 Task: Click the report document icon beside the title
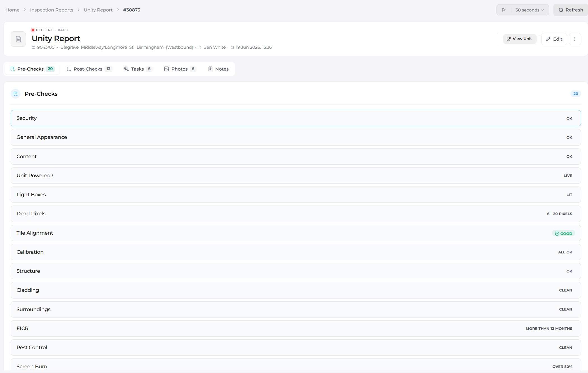[x=18, y=39]
